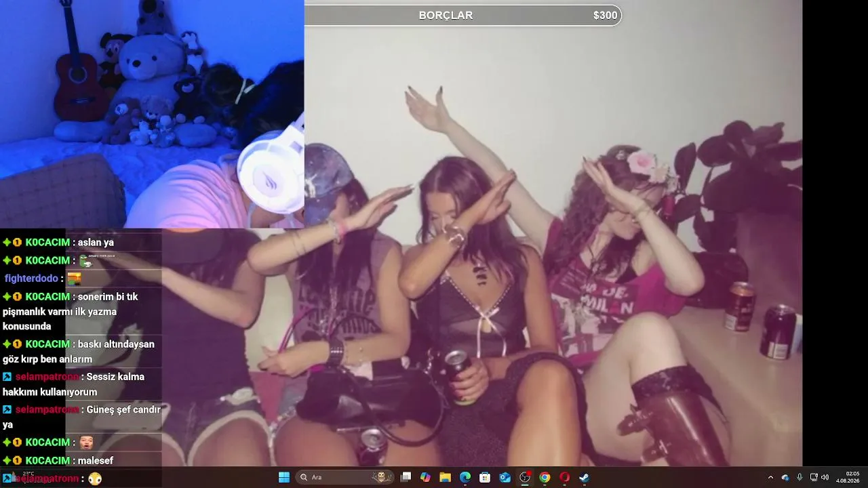Click the BORÇLAR $300 debt bar
This screenshot has width=868, height=488.
click(462, 15)
